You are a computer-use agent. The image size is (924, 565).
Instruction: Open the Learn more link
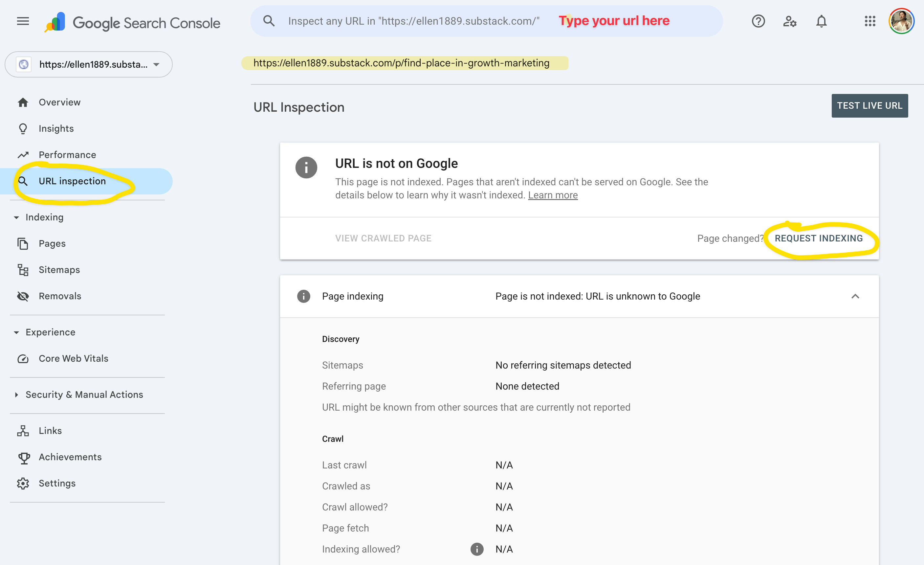coord(553,195)
